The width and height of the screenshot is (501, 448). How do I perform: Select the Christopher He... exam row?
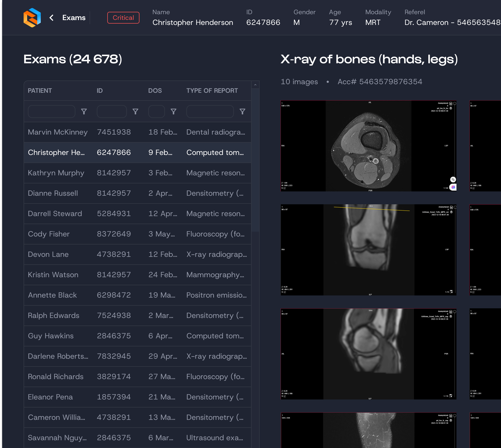pyautogui.click(x=137, y=153)
